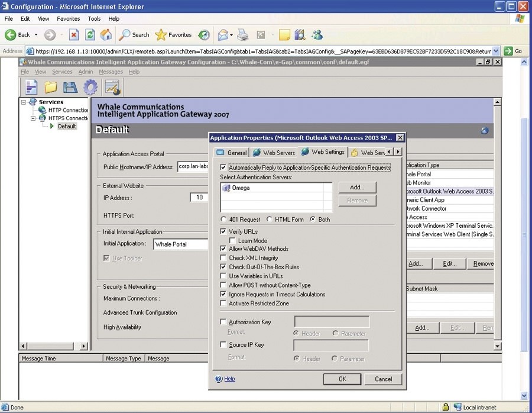532x413 pixels.
Task: Collapse the Services tree node
Action: pos(24,102)
